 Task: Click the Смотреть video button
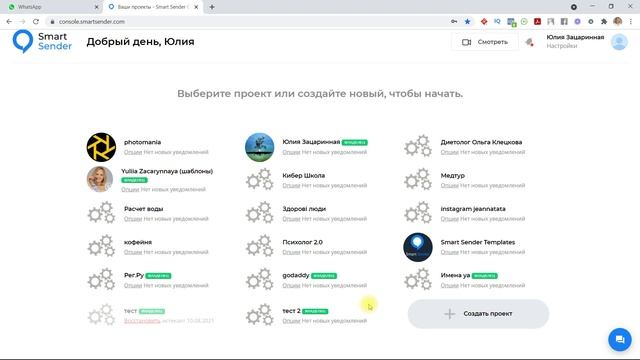[x=485, y=42]
